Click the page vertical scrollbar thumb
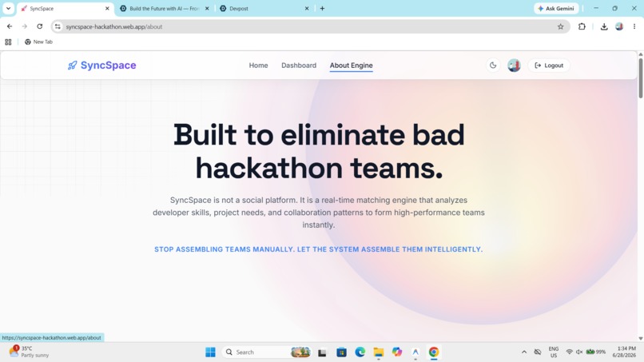644x362 pixels. (640, 78)
